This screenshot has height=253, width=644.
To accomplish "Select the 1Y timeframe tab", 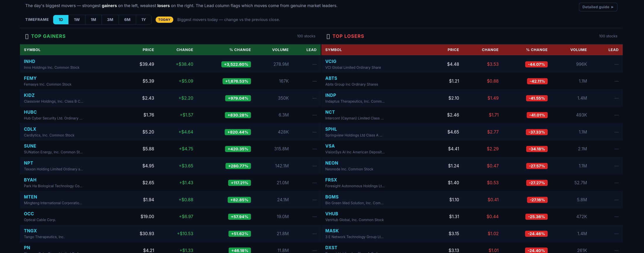I will pos(143,20).
